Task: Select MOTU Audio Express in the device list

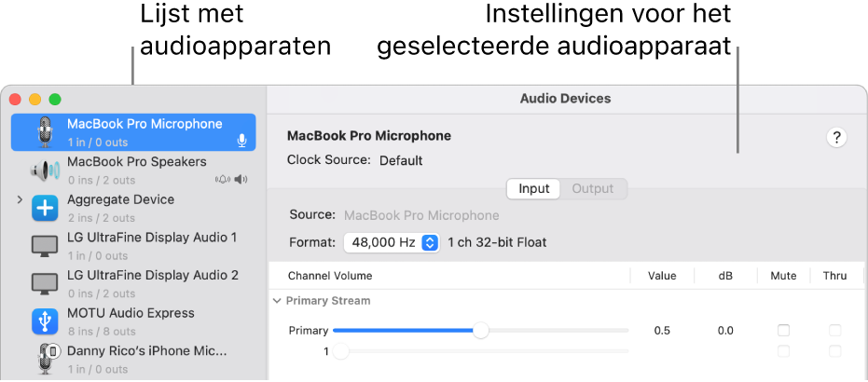Action: [131, 313]
